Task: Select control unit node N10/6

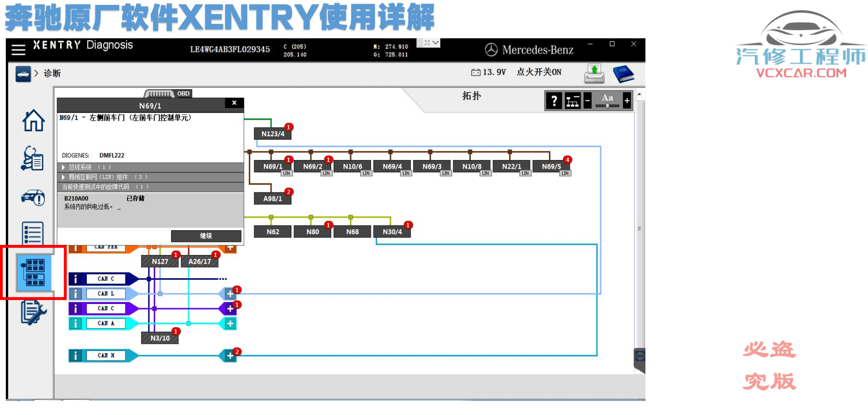Action: [x=353, y=166]
